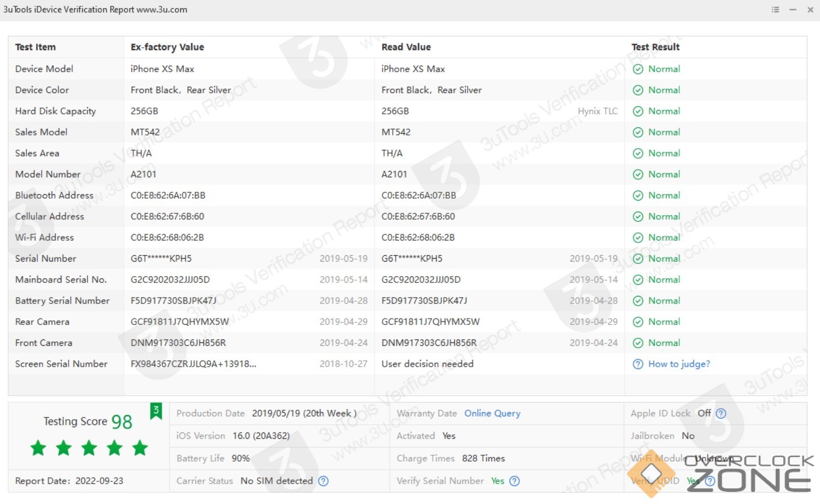Select the iOS Version 16.0 (20A362) value
The width and height of the screenshot is (820, 504).
coord(261,435)
